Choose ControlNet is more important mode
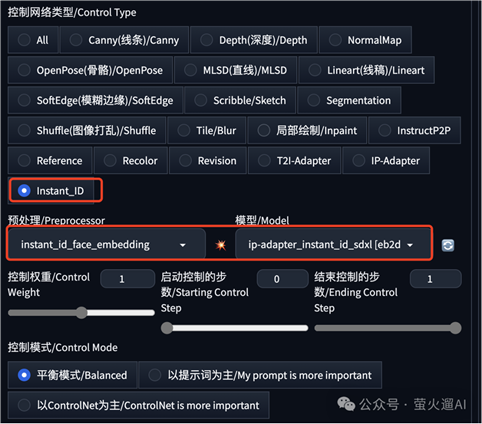Image resolution: width=482 pixels, height=424 pixels. click(138, 405)
